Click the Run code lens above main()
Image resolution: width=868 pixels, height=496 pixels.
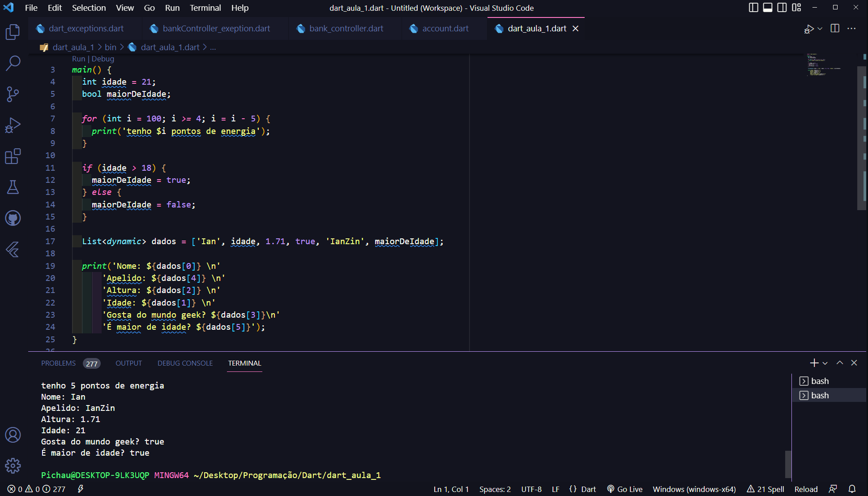pos(78,59)
